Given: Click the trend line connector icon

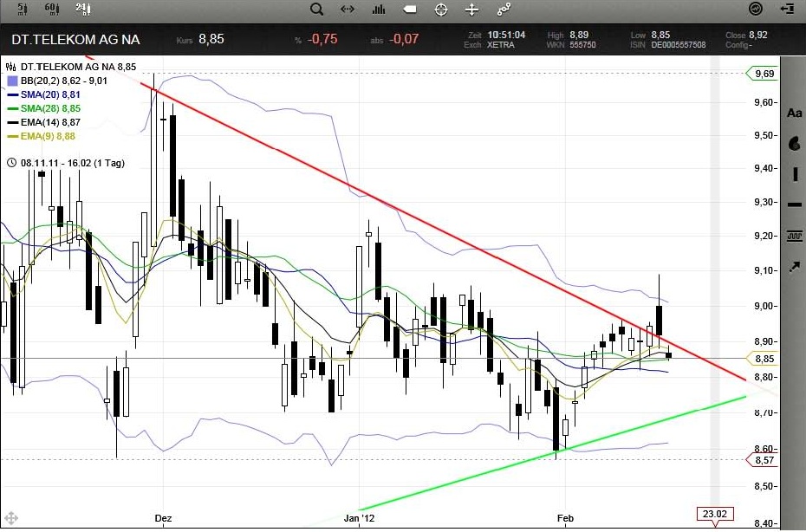Looking at the screenshot, I should 504,10.
